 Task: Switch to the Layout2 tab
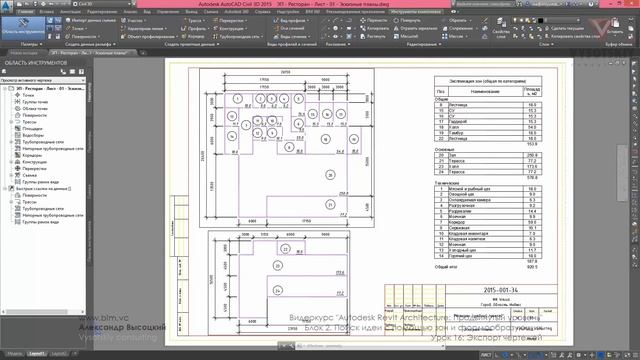[59, 353]
